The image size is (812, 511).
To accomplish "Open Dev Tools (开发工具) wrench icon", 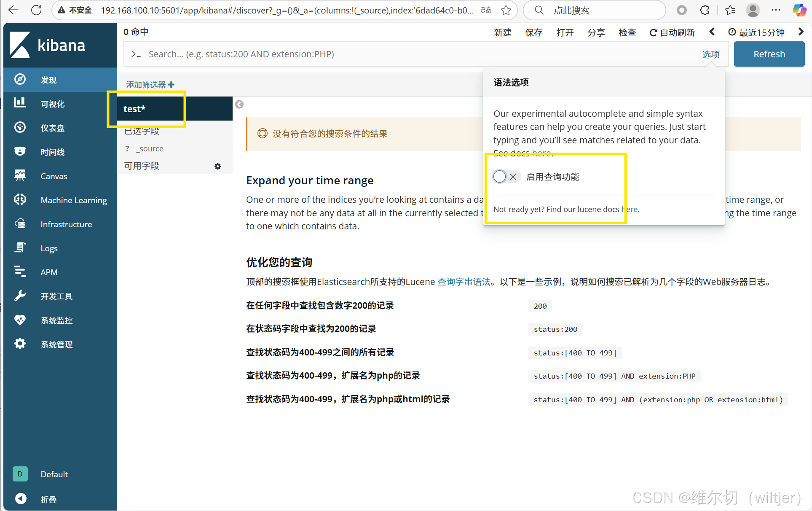I will [20, 296].
